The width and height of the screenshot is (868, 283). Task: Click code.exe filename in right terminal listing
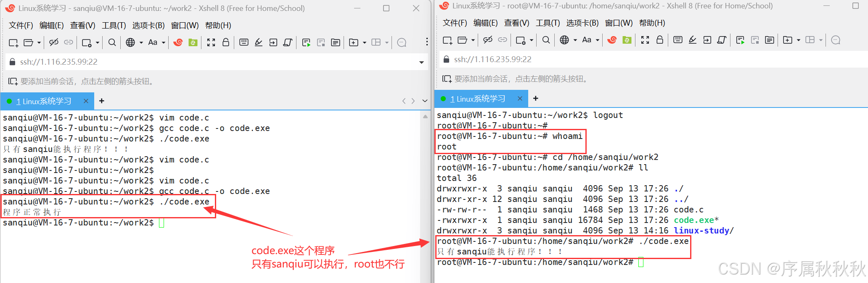pyautogui.click(x=694, y=220)
